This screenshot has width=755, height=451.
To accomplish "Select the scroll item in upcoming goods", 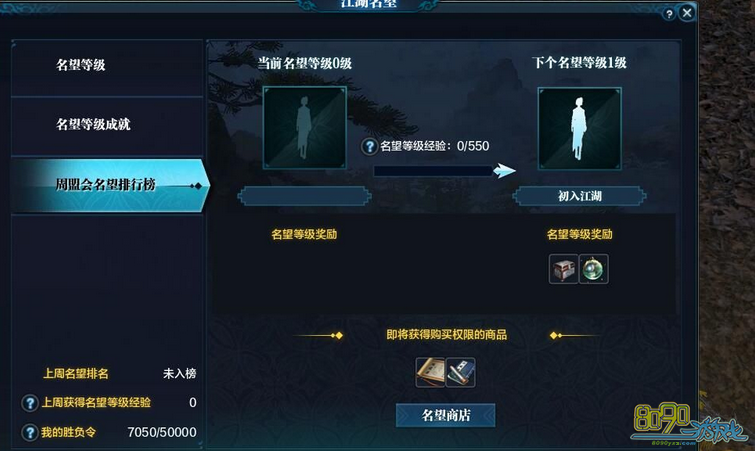I will (430, 372).
